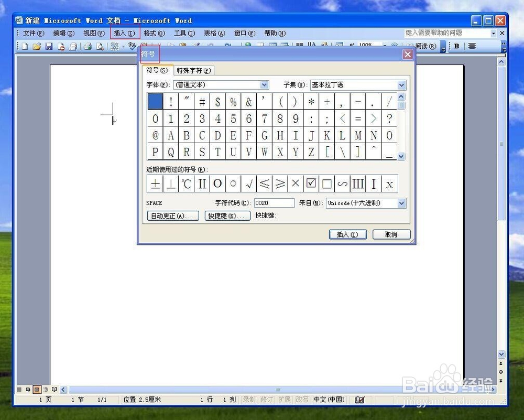Toggle Bold formatting in the toolbar
The image size is (524, 420).
[457, 46]
